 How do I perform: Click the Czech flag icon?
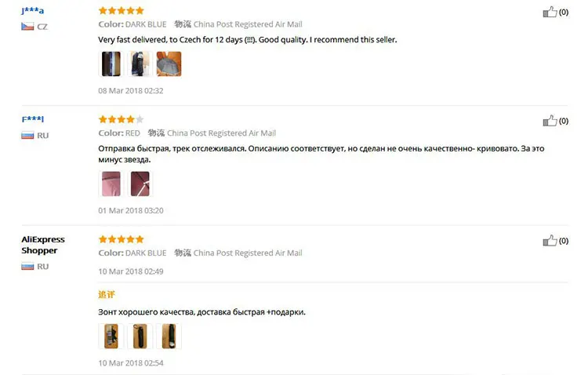point(27,27)
